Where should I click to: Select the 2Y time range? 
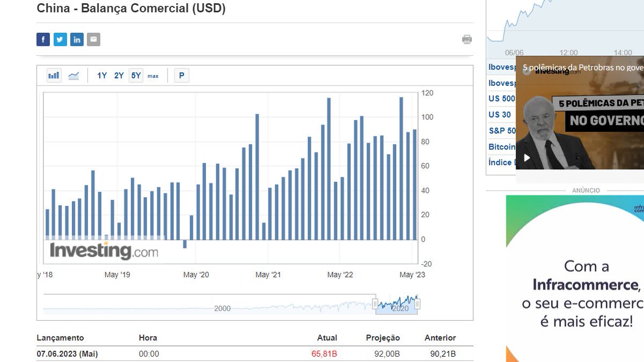pyautogui.click(x=119, y=76)
